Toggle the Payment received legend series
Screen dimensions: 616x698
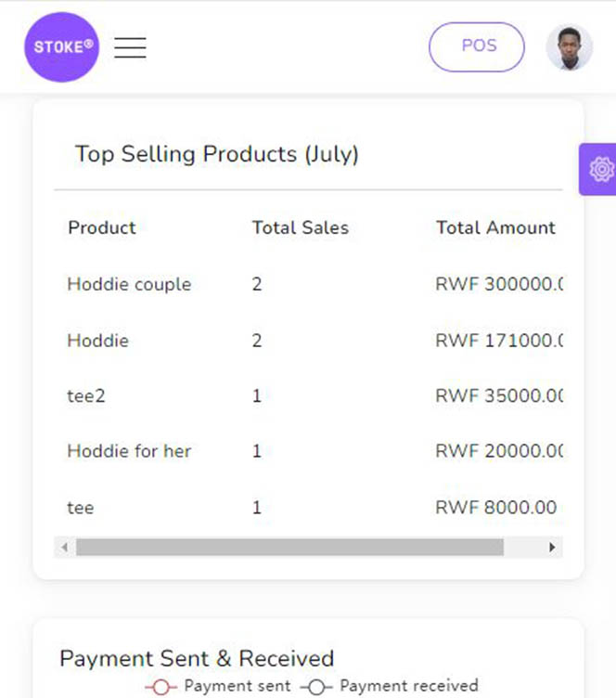[390, 686]
